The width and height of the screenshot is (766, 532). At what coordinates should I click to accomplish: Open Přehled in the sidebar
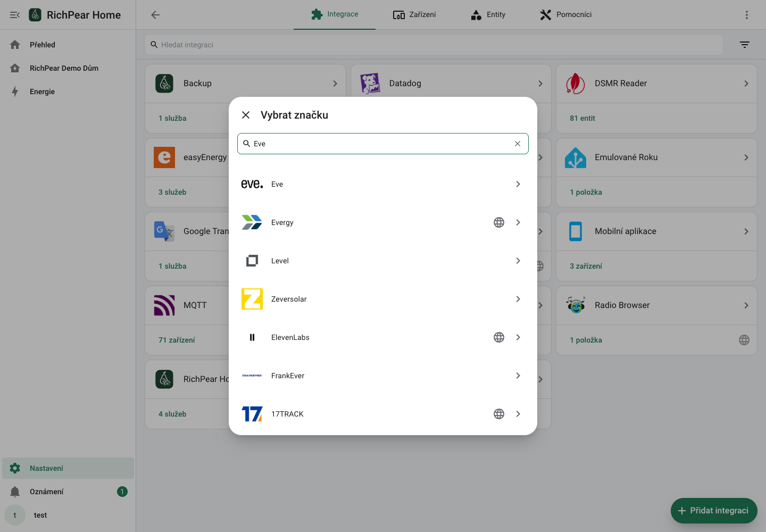(x=68, y=45)
